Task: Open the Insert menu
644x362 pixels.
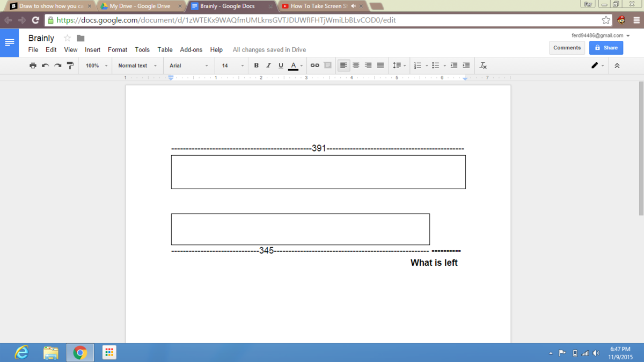Action: (92, 49)
